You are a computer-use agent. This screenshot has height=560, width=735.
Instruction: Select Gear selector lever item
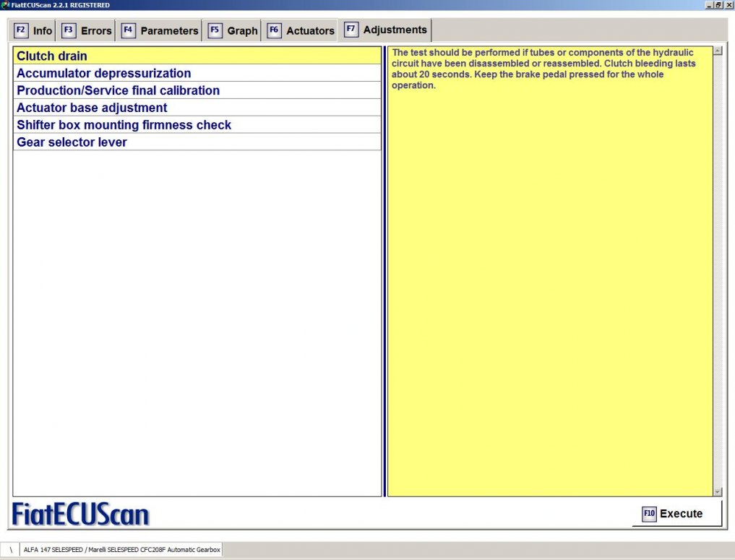pos(72,142)
